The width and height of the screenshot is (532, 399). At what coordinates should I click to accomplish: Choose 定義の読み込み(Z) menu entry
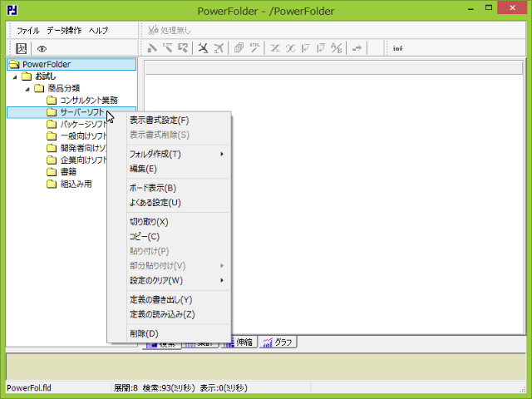tap(179, 314)
